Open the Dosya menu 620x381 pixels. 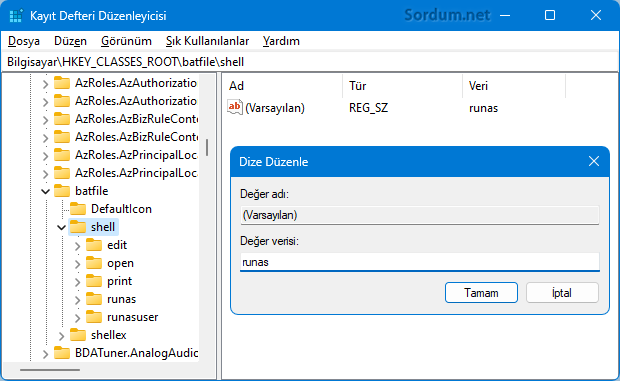click(24, 41)
